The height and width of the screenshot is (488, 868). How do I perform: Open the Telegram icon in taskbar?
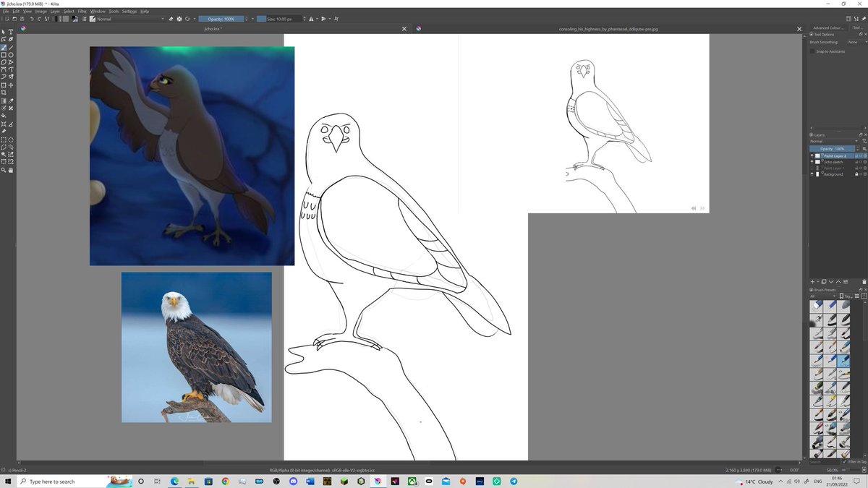514,481
